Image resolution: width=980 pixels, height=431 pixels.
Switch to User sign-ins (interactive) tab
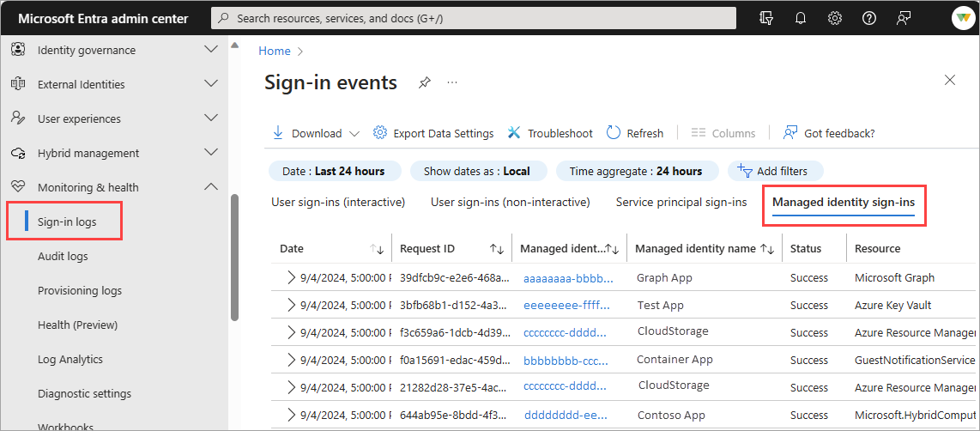point(338,202)
